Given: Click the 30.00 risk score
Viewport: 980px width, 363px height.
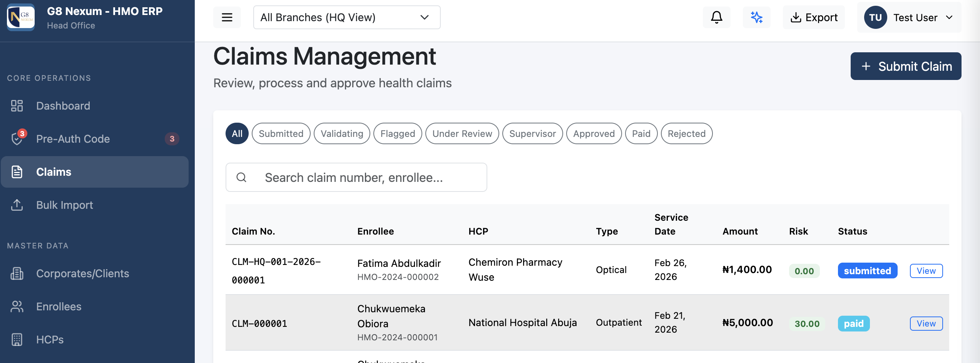Looking at the screenshot, I should [807, 323].
